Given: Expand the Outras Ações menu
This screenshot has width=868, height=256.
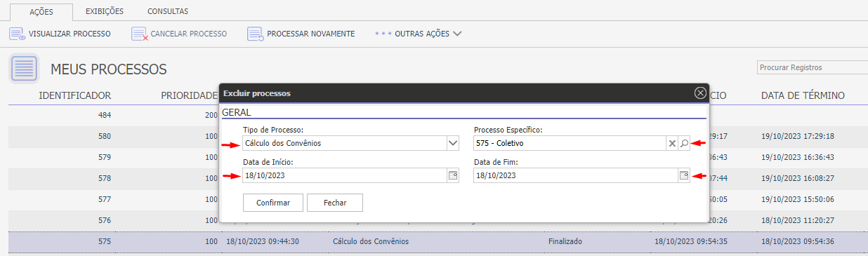Looking at the screenshot, I should click(x=419, y=33).
